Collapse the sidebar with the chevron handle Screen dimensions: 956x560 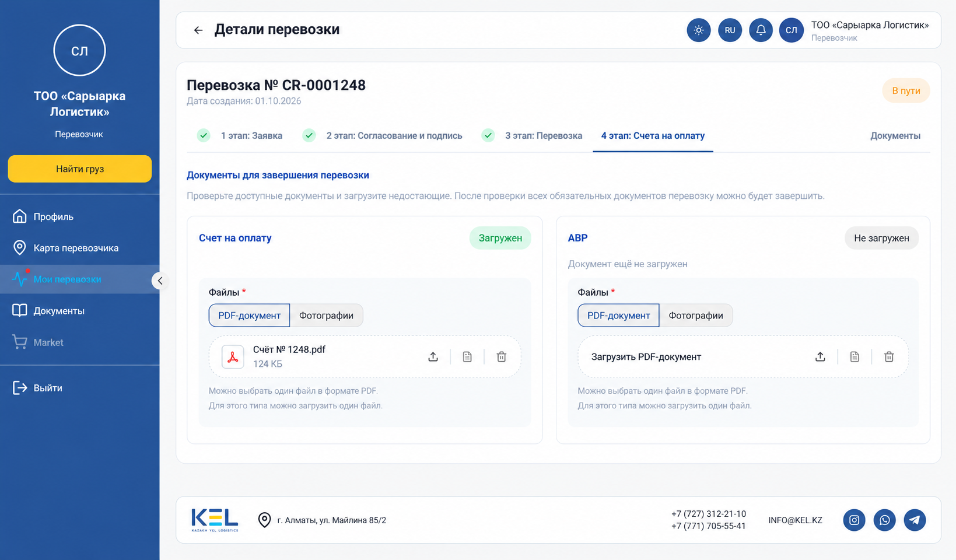tap(160, 281)
